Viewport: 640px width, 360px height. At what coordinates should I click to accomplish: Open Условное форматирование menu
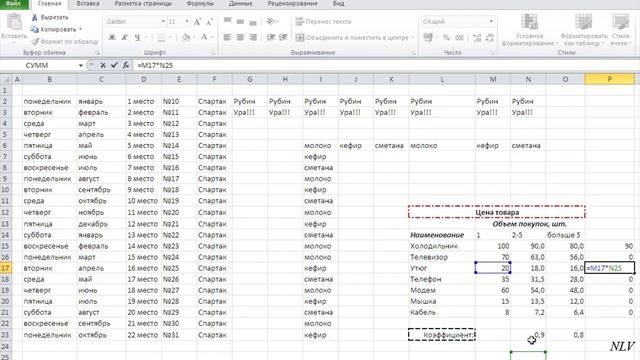[x=529, y=30]
